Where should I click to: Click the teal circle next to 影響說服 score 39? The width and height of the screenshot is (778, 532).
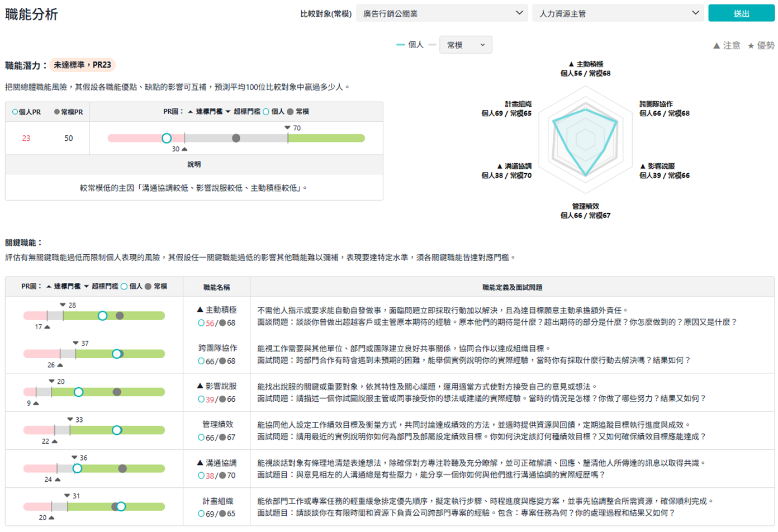201,400
